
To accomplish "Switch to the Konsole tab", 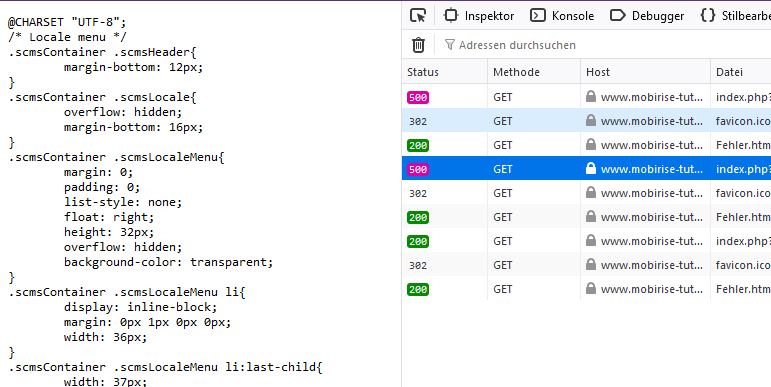I will click(562, 16).
